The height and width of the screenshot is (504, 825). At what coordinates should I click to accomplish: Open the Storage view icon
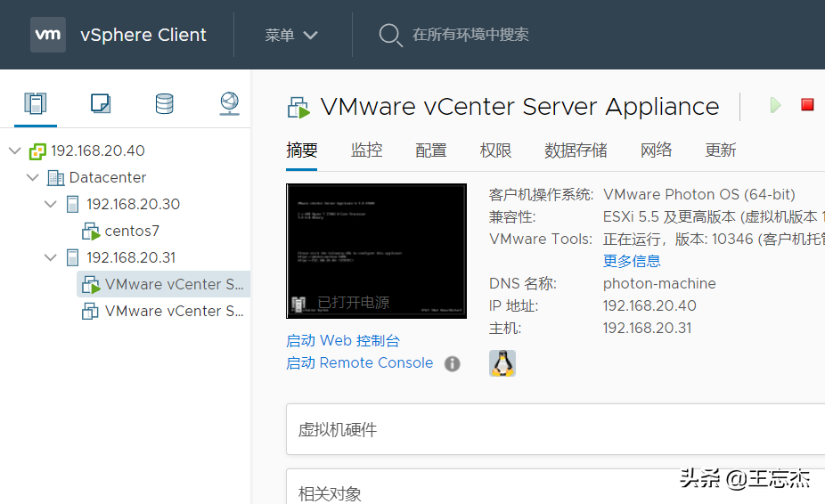pos(165,103)
